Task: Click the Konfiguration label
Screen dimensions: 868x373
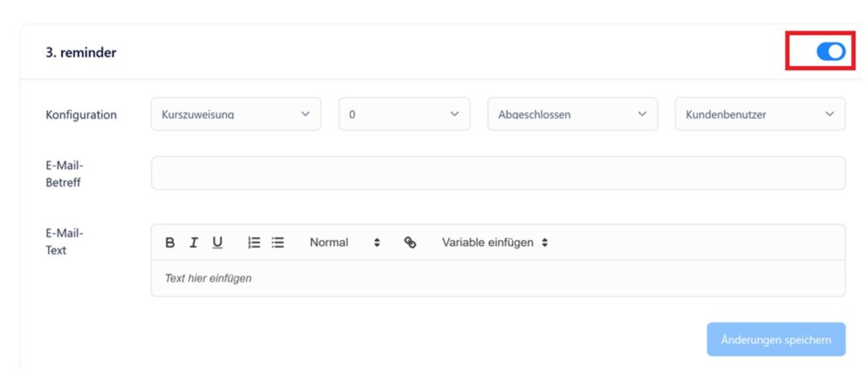Action: 81,114
